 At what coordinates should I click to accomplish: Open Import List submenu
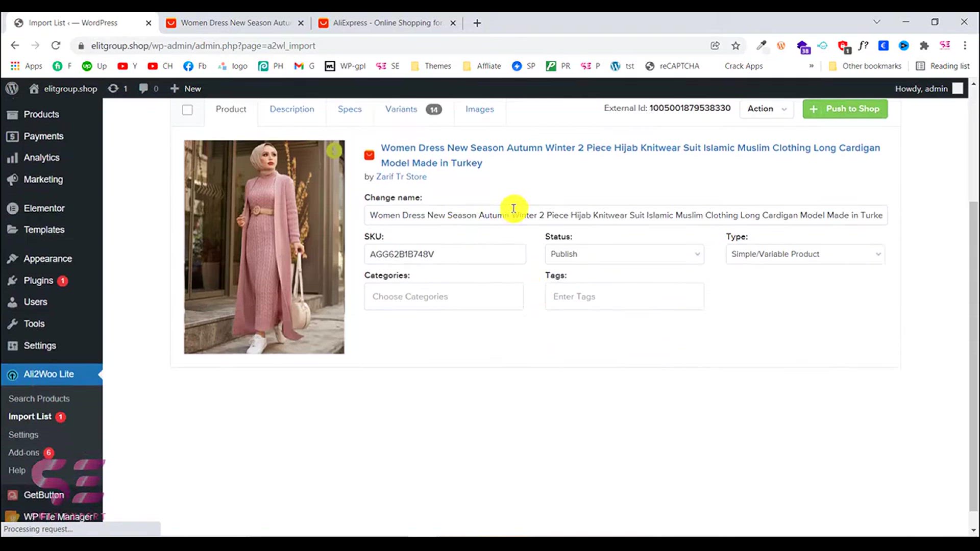click(x=30, y=417)
